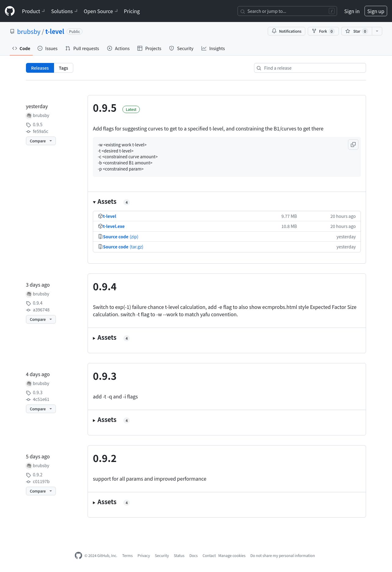Download Source code (tar.gz)
Viewport: 392px width, 572px height.
coord(123,247)
